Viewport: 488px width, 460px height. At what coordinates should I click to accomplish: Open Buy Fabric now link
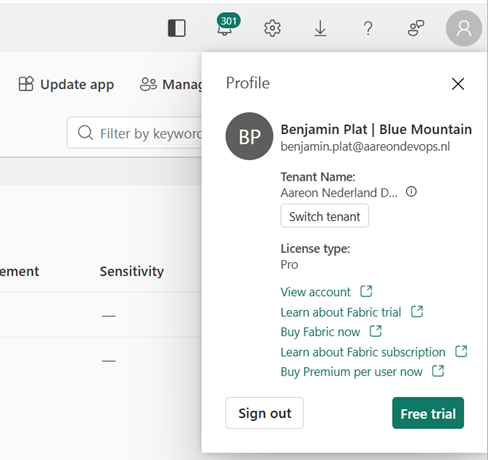(x=320, y=332)
